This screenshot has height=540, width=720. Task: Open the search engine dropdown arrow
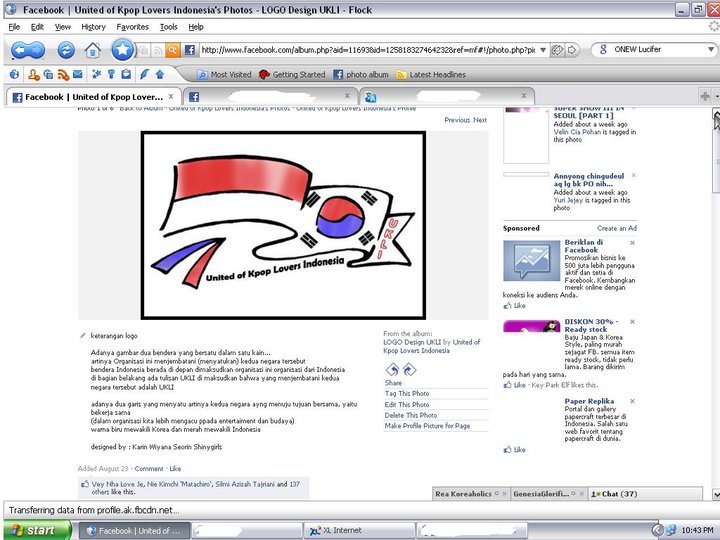711,50
